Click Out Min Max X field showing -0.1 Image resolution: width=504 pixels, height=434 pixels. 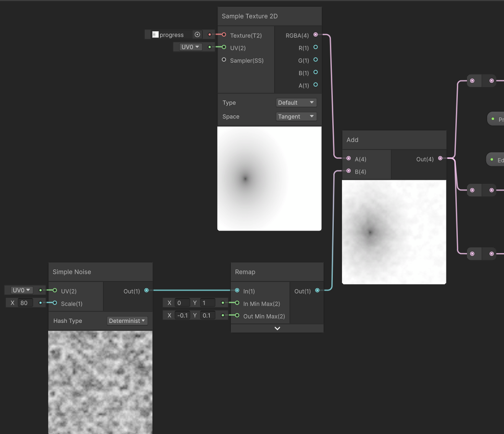point(182,315)
